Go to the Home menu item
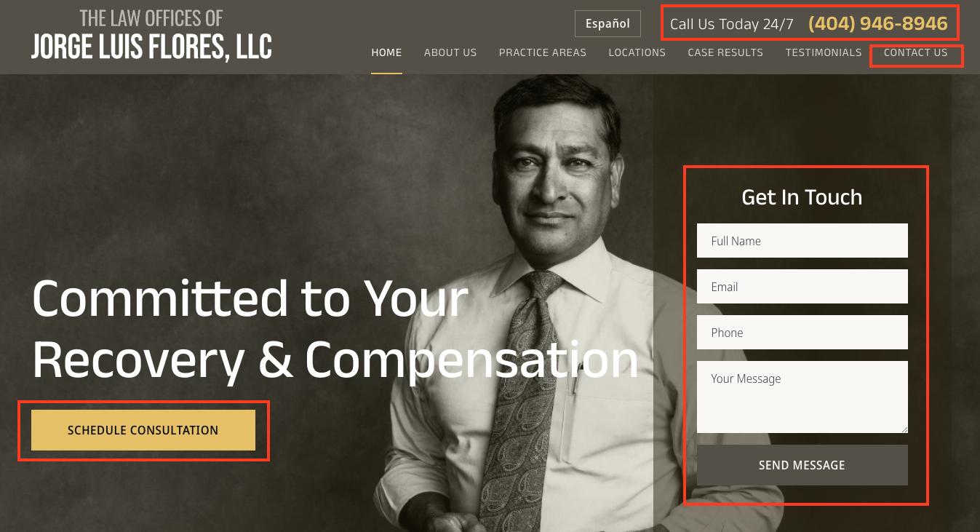Image resolution: width=980 pixels, height=532 pixels. click(x=386, y=52)
